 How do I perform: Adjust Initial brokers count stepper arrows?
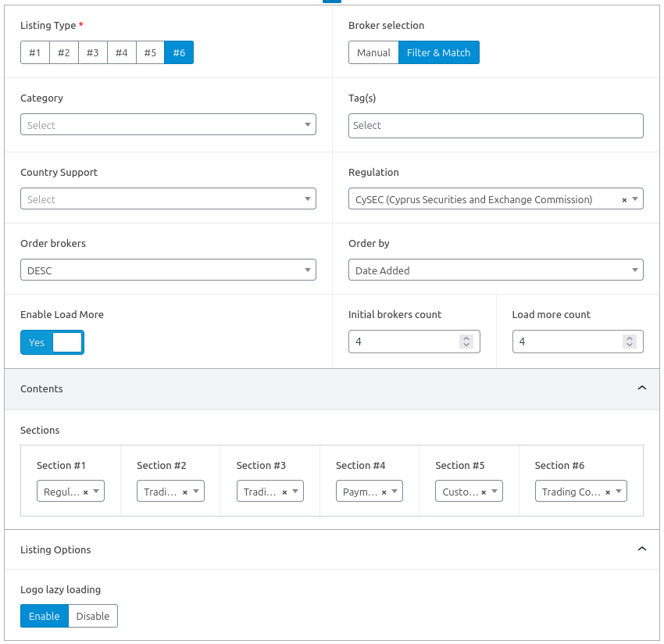(x=466, y=342)
